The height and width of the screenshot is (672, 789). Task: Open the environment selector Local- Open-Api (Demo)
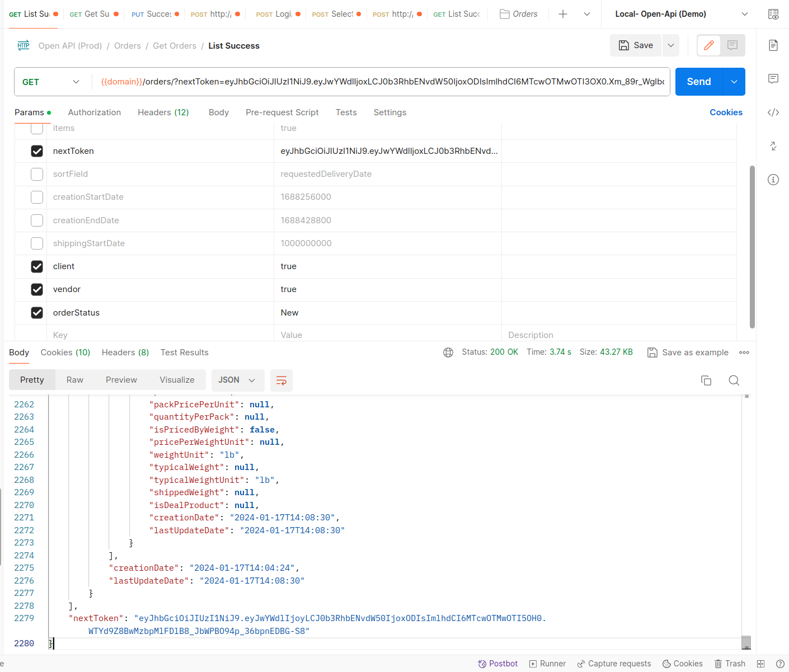point(681,14)
